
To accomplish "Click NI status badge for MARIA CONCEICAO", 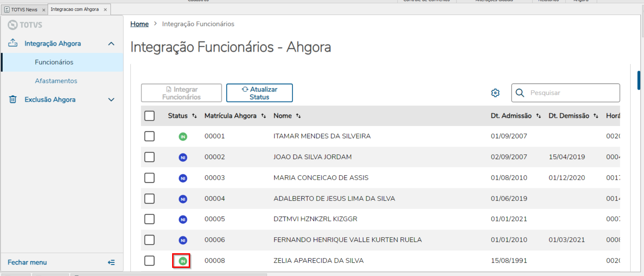I will click(183, 178).
